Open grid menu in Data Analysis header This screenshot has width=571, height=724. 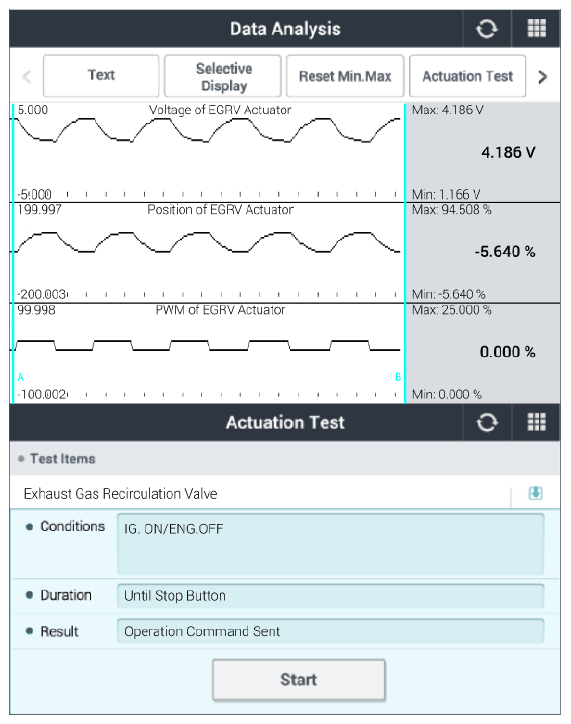click(x=536, y=29)
